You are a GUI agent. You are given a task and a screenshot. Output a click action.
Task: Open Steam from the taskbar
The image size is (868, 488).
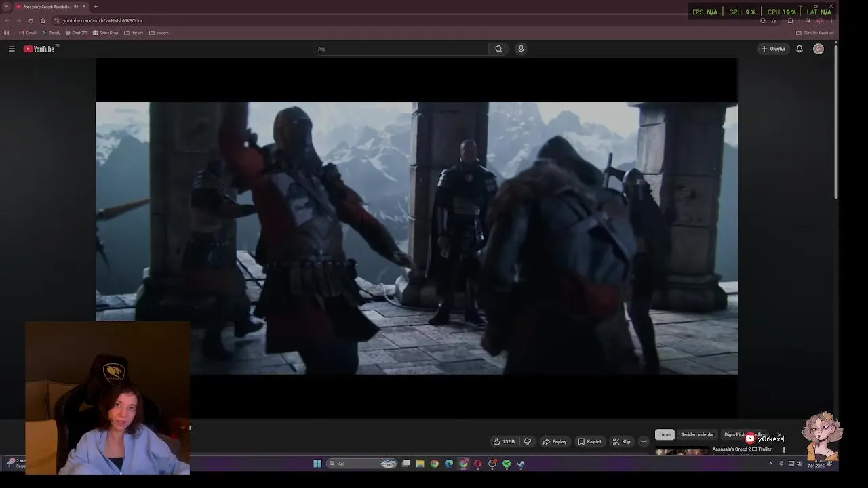pos(521,464)
